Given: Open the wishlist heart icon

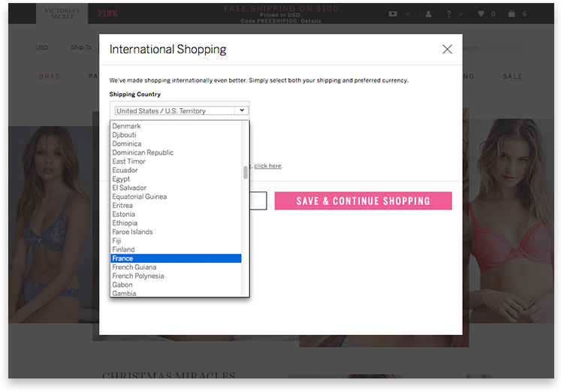Looking at the screenshot, I should click(x=481, y=14).
